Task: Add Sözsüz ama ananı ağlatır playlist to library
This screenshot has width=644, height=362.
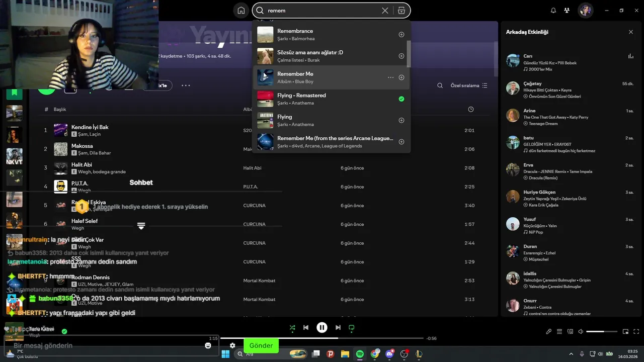Action: tap(401, 56)
